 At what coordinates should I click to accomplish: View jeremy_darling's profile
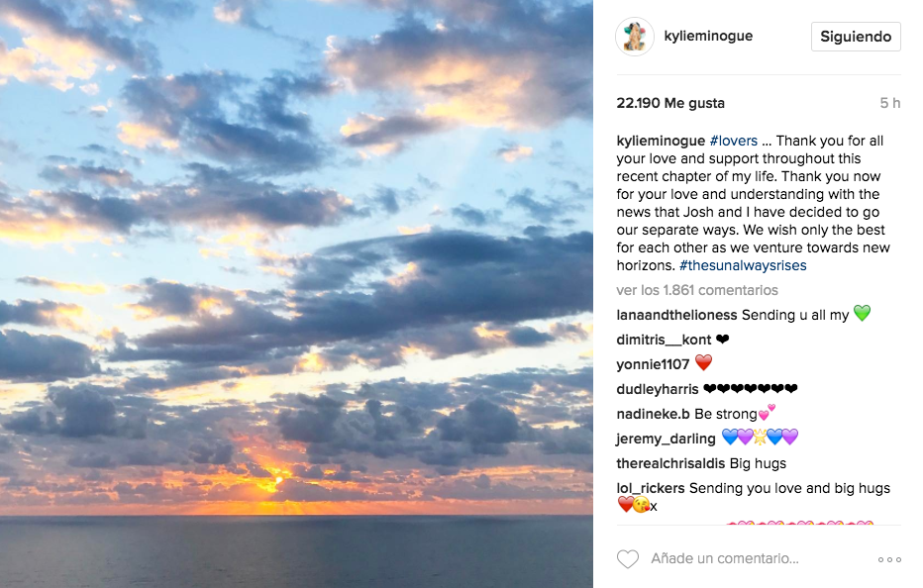(x=666, y=439)
